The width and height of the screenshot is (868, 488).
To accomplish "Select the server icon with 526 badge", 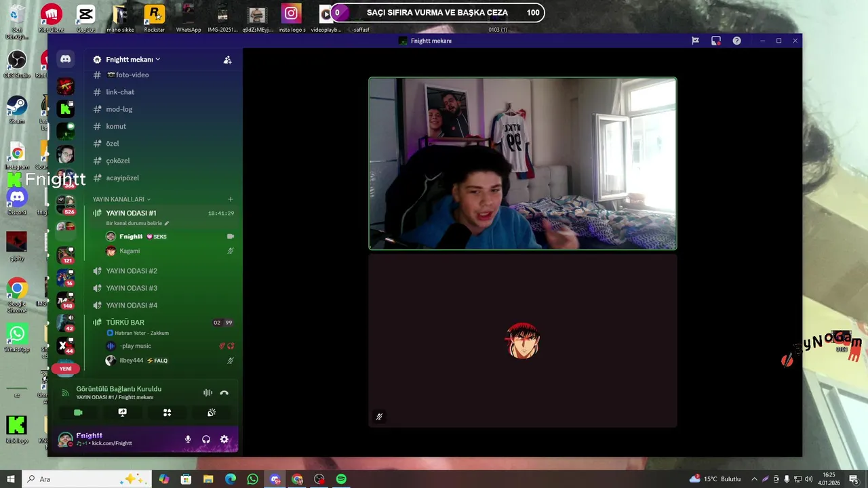I will coord(66,205).
